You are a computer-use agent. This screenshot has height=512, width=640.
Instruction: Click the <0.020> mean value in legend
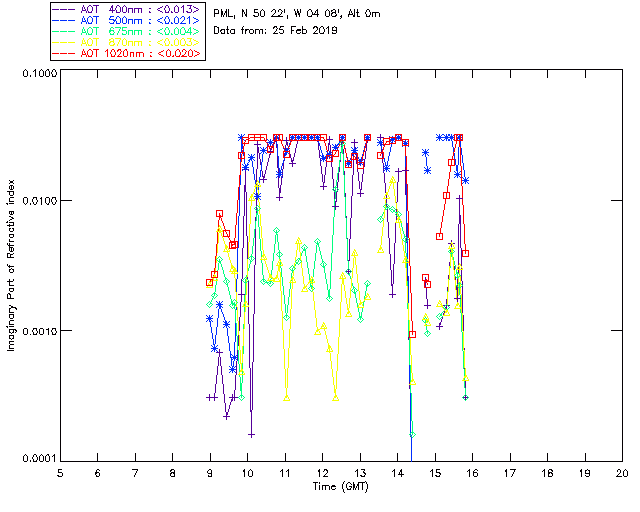pos(179,53)
